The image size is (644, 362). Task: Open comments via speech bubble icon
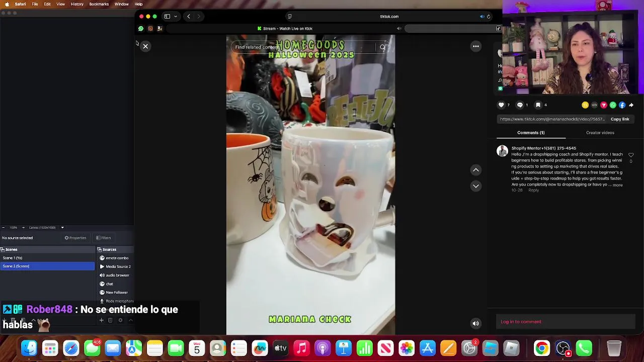520,105
